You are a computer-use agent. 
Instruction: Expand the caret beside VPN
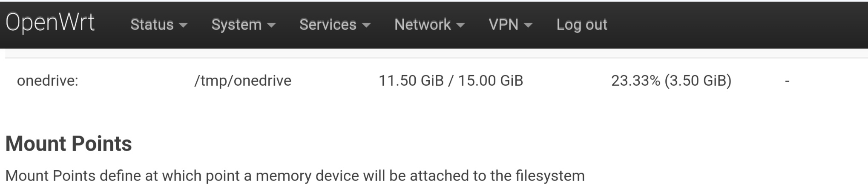[528, 26]
